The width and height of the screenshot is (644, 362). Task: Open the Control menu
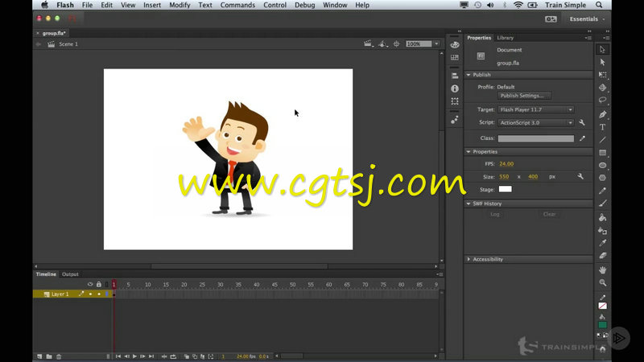pos(275,5)
